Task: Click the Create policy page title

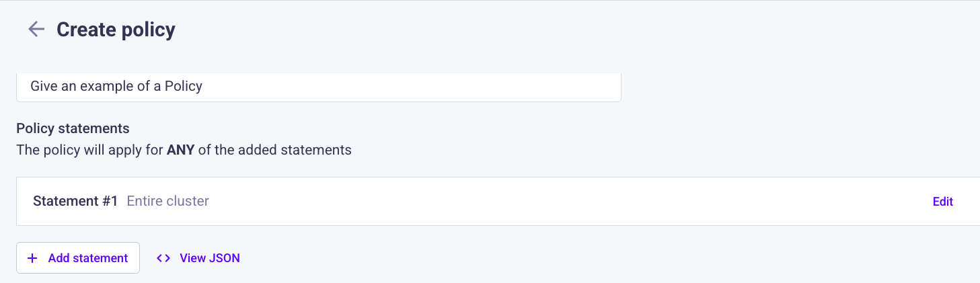Action: [x=116, y=30]
